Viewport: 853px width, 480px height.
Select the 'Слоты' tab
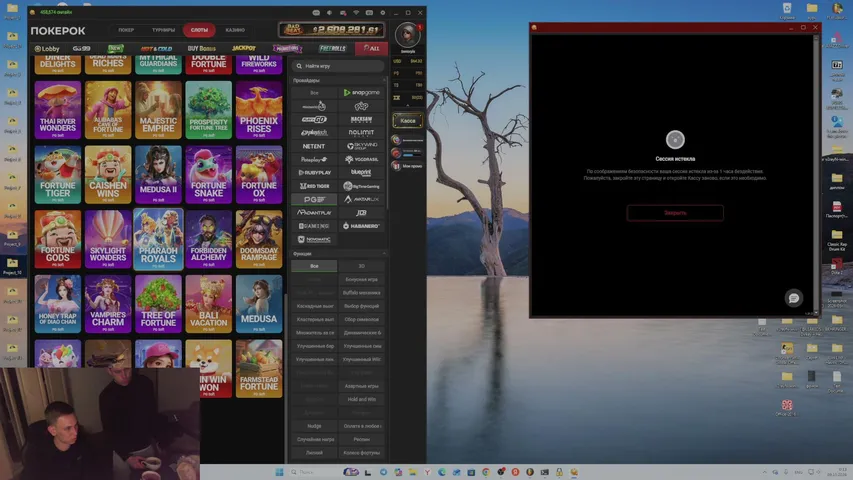tap(199, 30)
